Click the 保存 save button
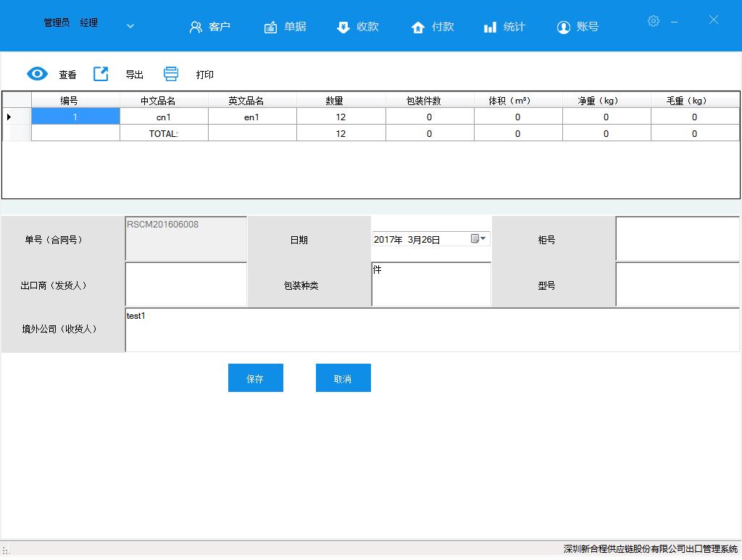 [256, 378]
